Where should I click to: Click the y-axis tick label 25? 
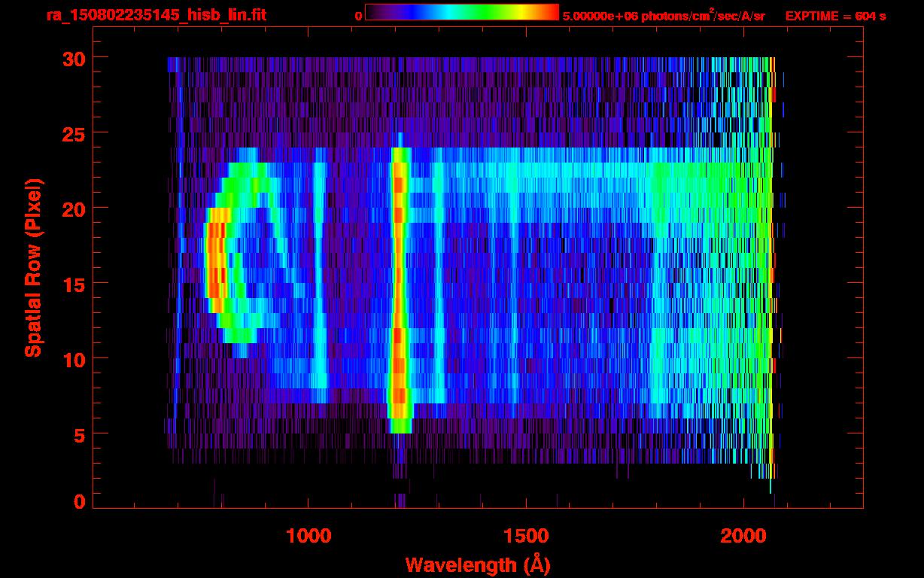coord(74,133)
